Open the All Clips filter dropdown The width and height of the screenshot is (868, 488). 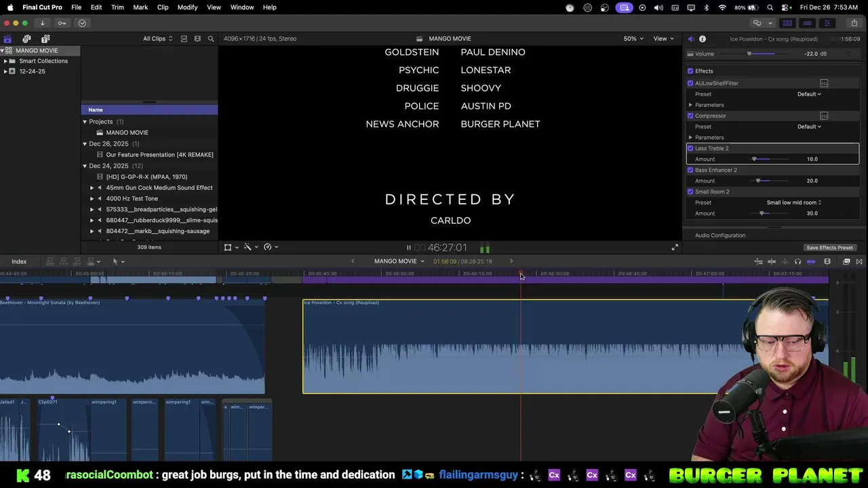pyautogui.click(x=157, y=39)
